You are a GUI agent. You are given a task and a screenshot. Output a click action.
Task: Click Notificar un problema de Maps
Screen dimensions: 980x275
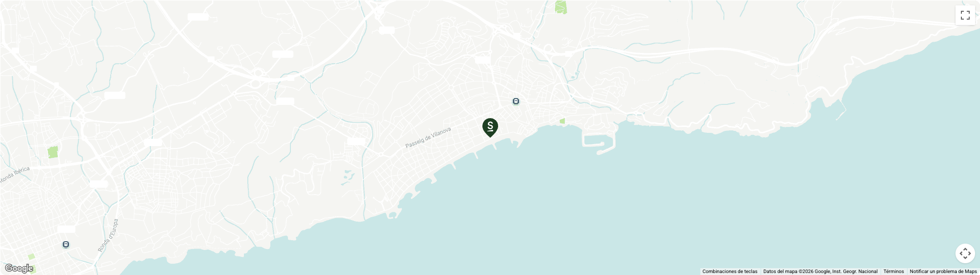pos(943,272)
